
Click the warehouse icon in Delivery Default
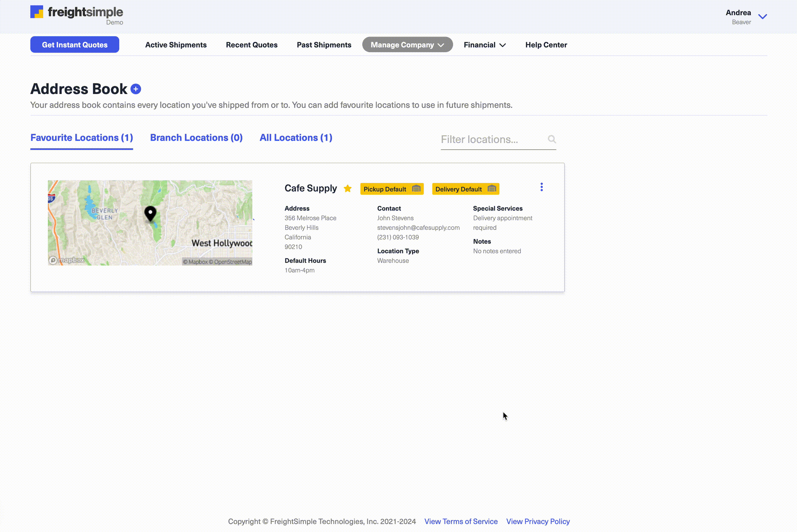click(491, 188)
